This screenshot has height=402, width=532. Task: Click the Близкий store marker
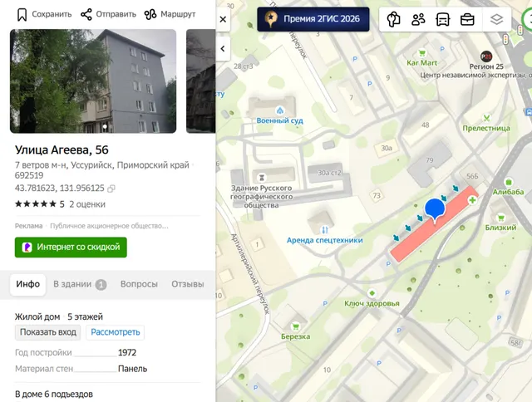click(x=500, y=218)
